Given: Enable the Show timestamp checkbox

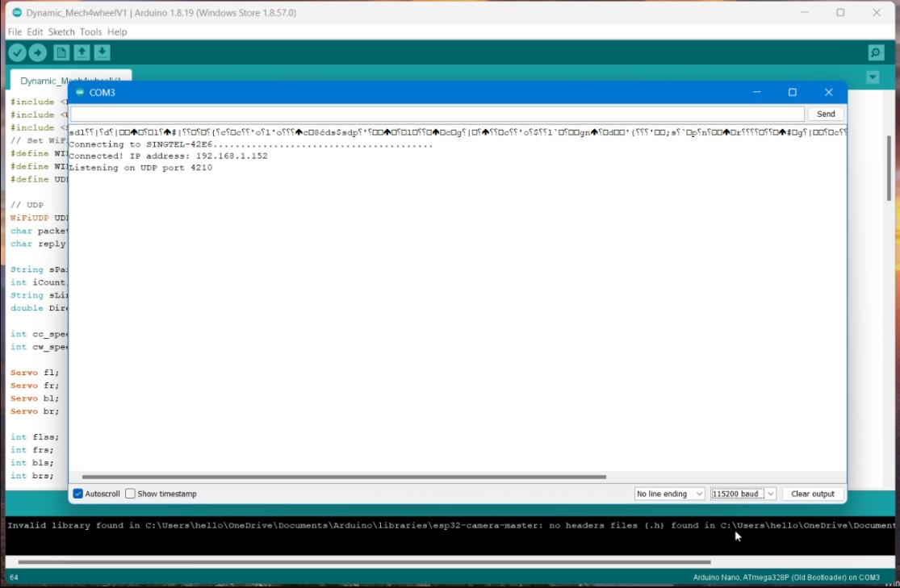Looking at the screenshot, I should pos(130,494).
